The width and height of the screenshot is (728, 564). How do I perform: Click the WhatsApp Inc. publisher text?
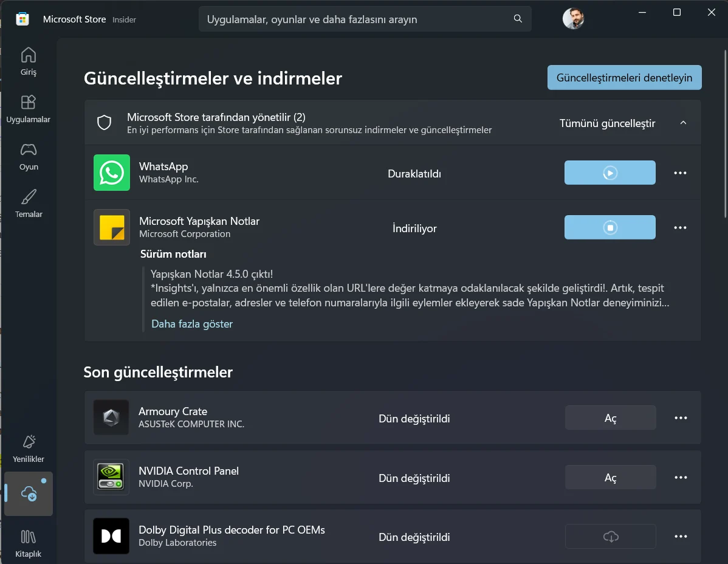(168, 179)
